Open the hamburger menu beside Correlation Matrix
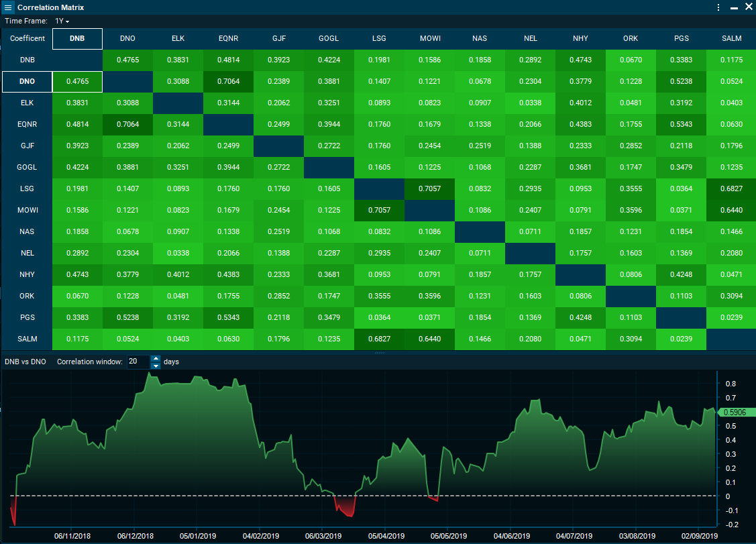Viewport: 756px width, 544px height. 8,7
